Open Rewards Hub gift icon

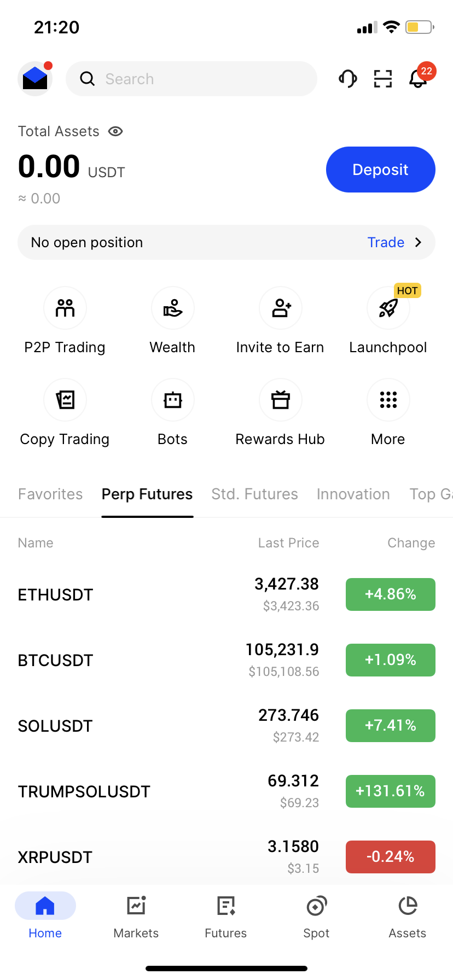[281, 400]
